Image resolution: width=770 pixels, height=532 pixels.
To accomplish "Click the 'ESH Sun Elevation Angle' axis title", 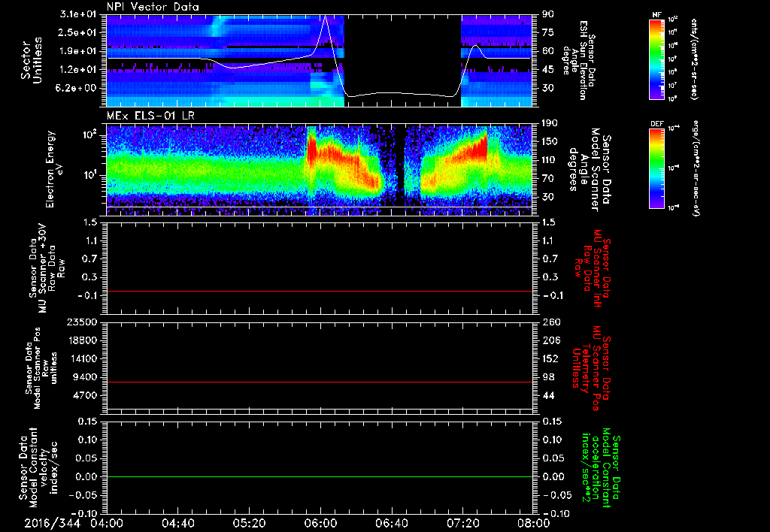I will (577, 60).
